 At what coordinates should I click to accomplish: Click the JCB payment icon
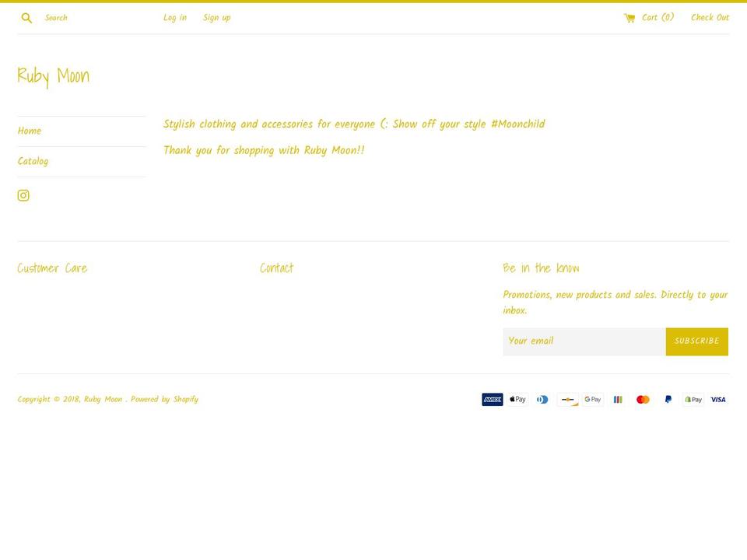pos(618,400)
